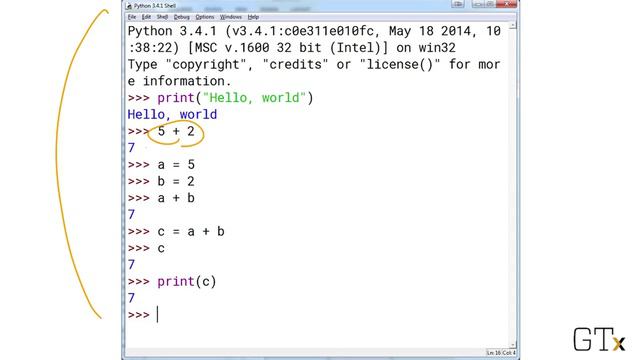Click the "Ln: 16 Col: 4" status text
The width and height of the screenshot is (640, 360).
click(x=501, y=353)
